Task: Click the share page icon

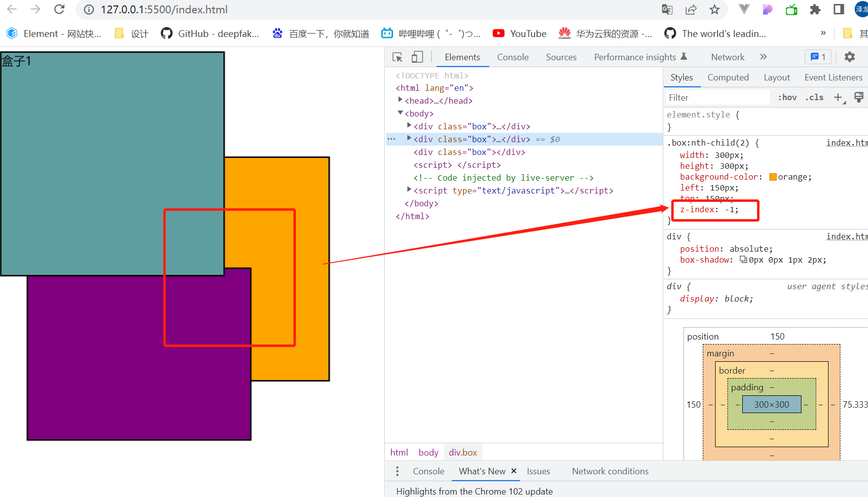Action: point(691,9)
